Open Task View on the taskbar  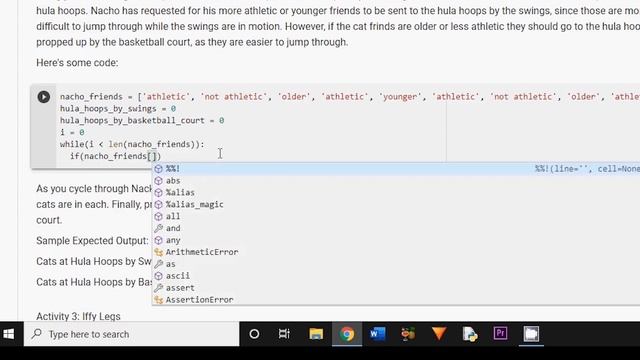click(x=284, y=334)
